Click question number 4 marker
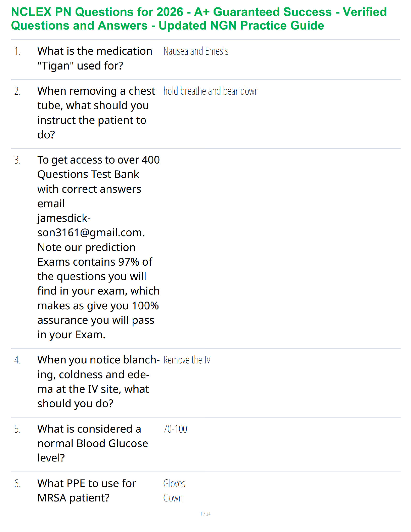The image size is (411, 532). [x=17, y=360]
